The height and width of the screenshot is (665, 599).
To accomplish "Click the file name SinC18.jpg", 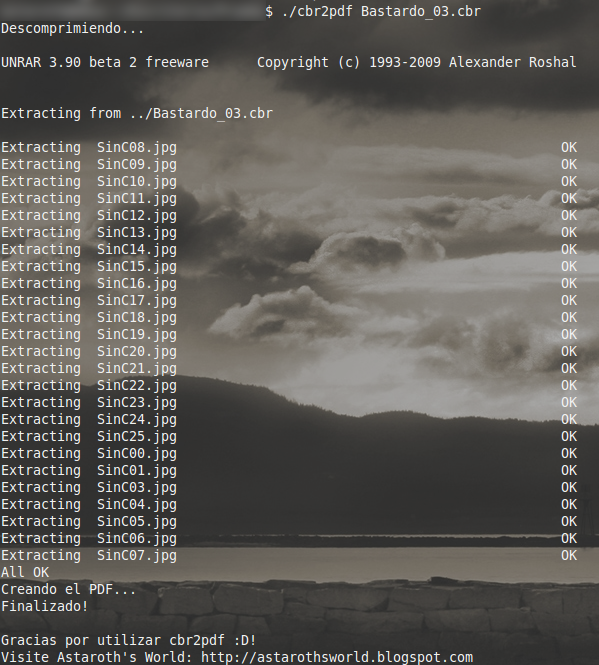I will [137, 317].
